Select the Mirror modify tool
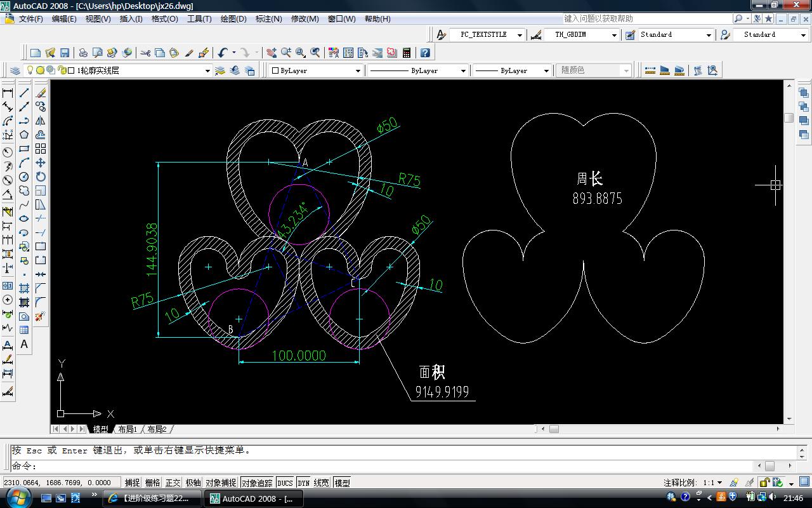Image resolution: width=812 pixels, height=508 pixels. 41,121
